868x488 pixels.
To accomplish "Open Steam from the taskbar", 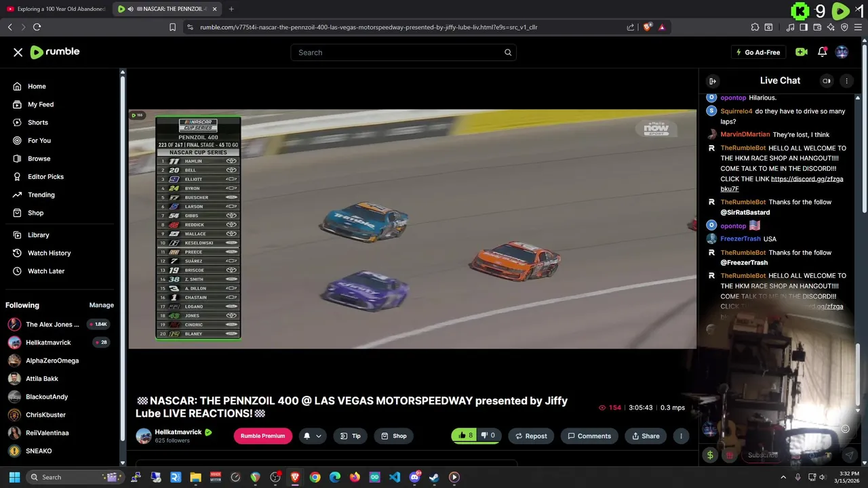I will point(434,477).
